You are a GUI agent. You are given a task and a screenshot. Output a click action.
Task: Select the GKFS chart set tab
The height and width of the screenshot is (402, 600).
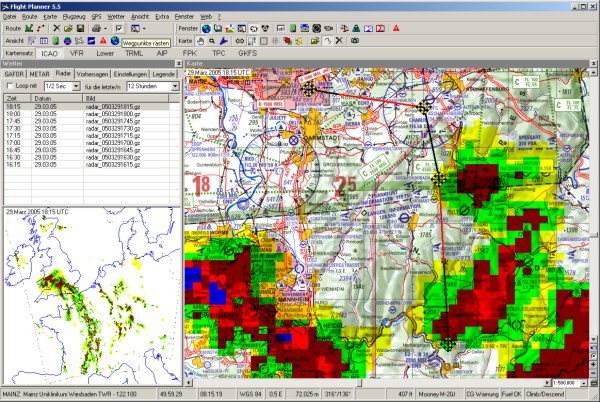click(x=248, y=53)
